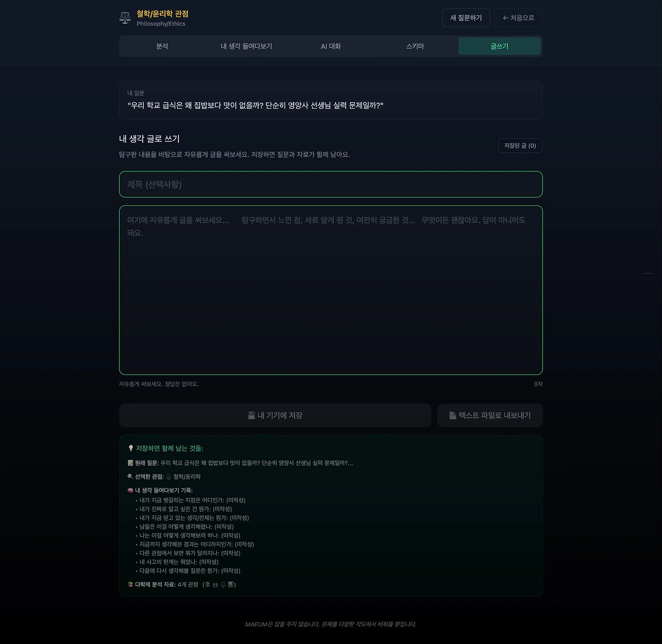The width and height of the screenshot is (662, 644).
Task: Click the brain icon beside 내 생각 들여다보기 기록
Action: coord(130,490)
